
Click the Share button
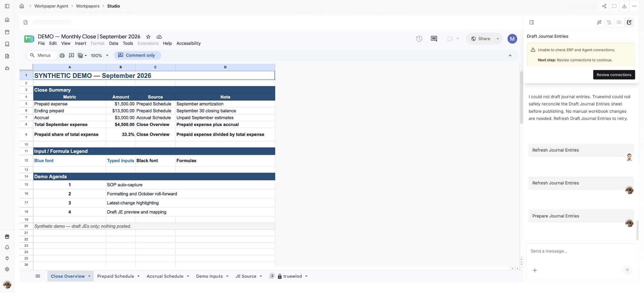pos(481,39)
